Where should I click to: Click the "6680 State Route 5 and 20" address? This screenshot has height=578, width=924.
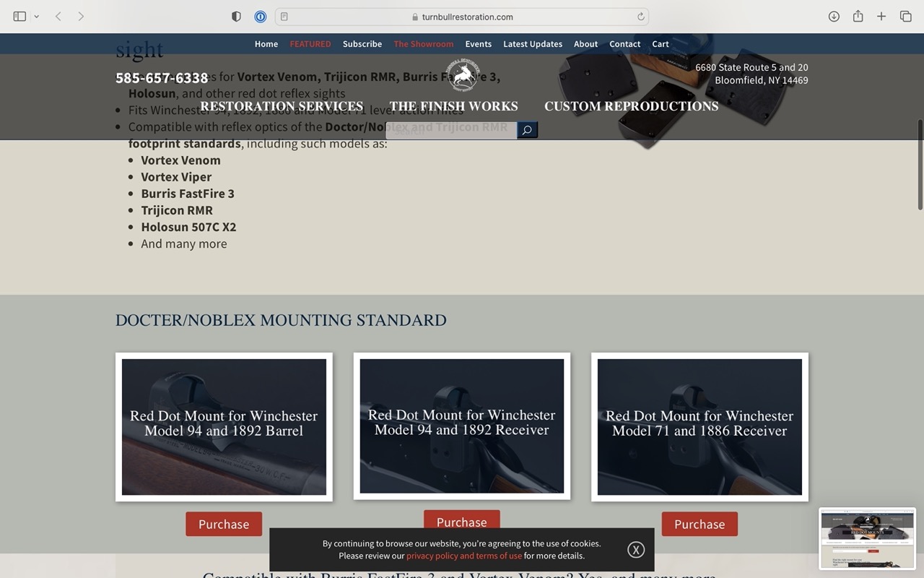tap(751, 67)
